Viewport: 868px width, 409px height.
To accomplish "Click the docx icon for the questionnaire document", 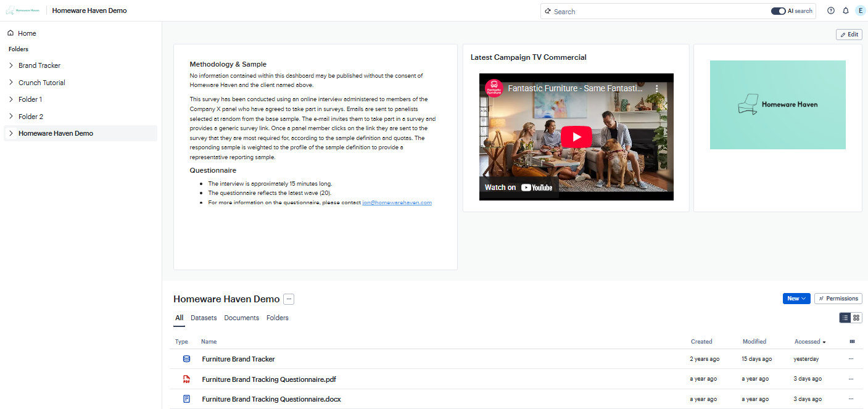I will [186, 399].
